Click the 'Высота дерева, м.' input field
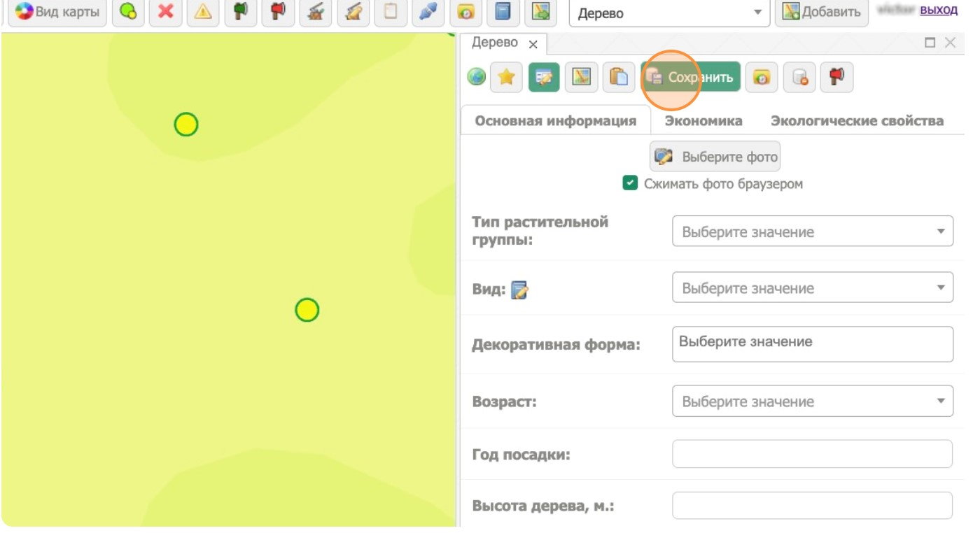The width and height of the screenshot is (980, 533). [x=813, y=506]
